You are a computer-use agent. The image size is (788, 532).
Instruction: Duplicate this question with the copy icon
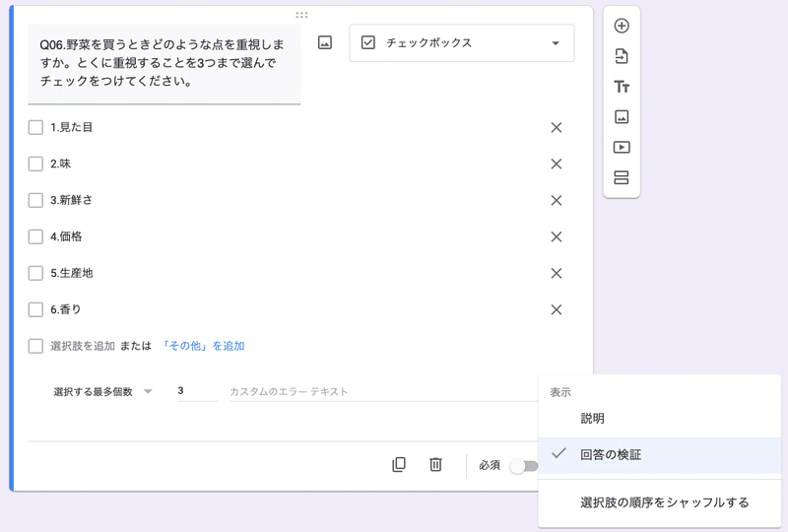pyautogui.click(x=399, y=464)
